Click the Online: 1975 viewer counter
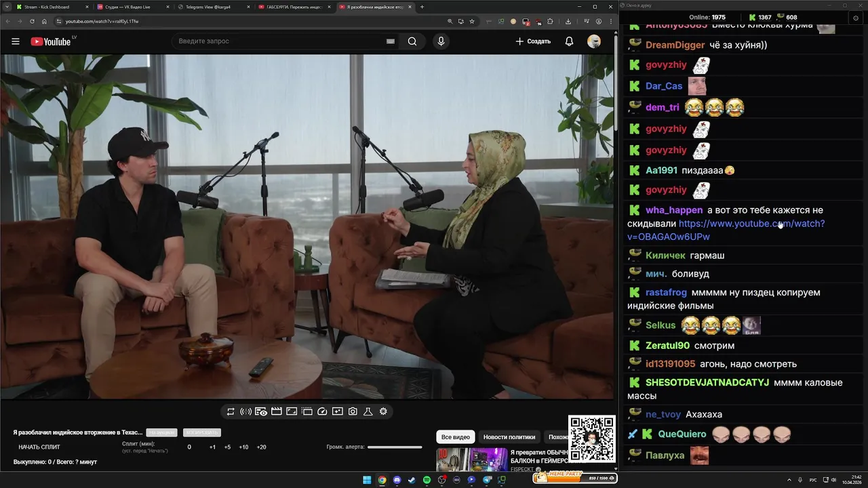 (707, 18)
